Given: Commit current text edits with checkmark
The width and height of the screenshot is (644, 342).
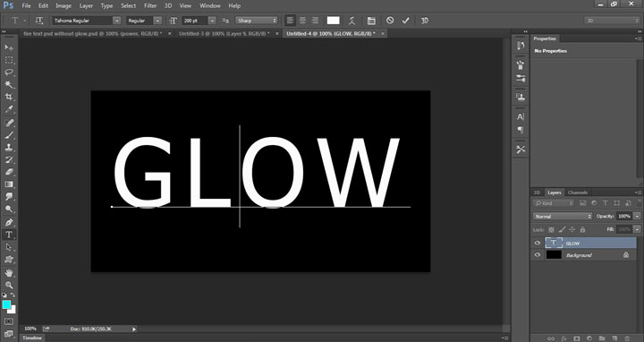Looking at the screenshot, I should coord(406,20).
